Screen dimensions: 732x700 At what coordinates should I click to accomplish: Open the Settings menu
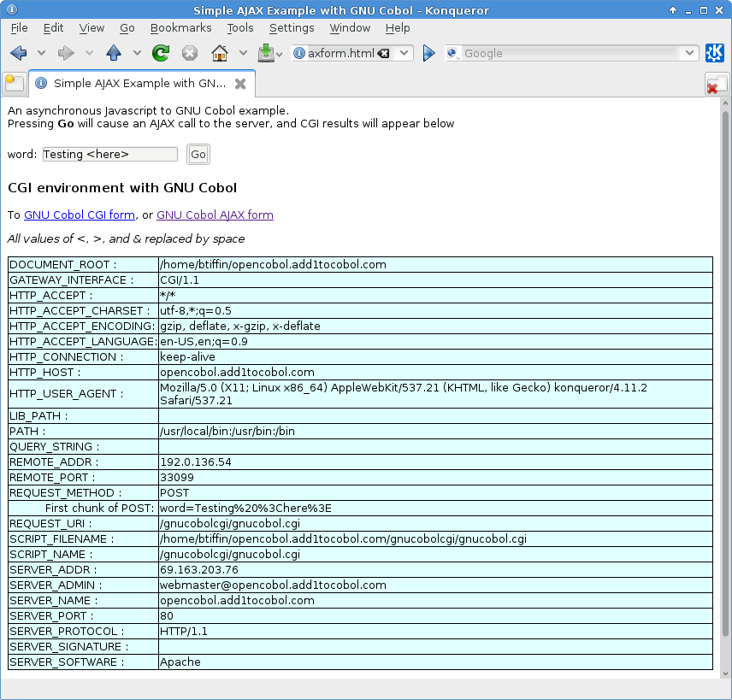coord(292,28)
